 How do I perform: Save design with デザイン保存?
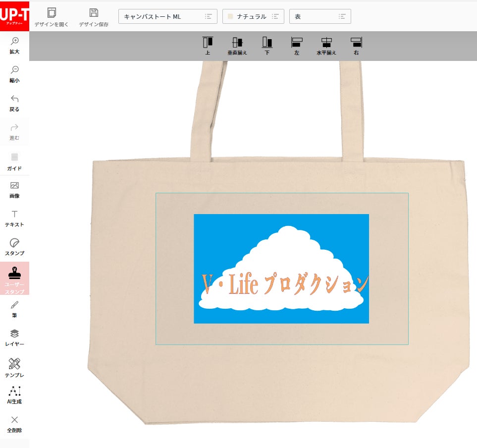point(94,16)
